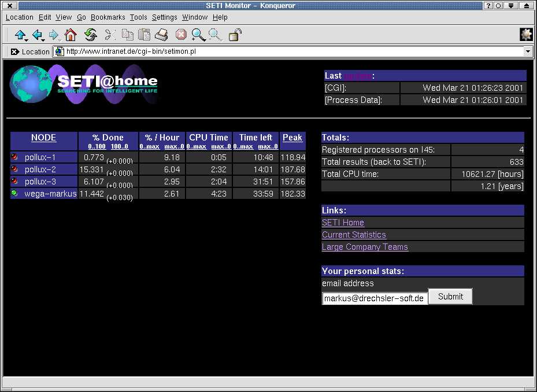Click green status dot for wega-markus
Screen dimensions: 537x392
(x=14, y=193)
